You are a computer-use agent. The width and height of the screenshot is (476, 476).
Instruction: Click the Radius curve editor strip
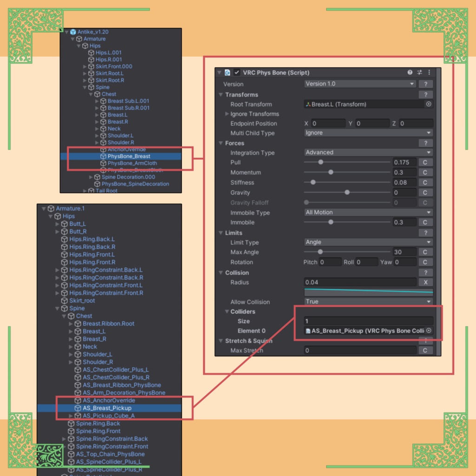point(369,292)
